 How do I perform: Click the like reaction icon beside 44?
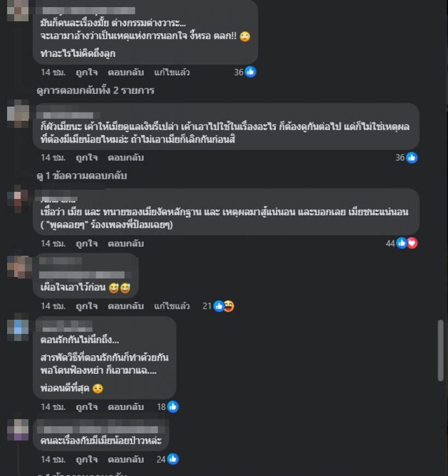click(402, 243)
